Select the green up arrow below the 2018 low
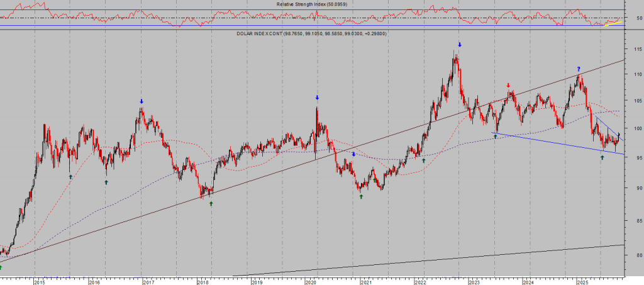This screenshot has width=644, height=285. coord(211,203)
